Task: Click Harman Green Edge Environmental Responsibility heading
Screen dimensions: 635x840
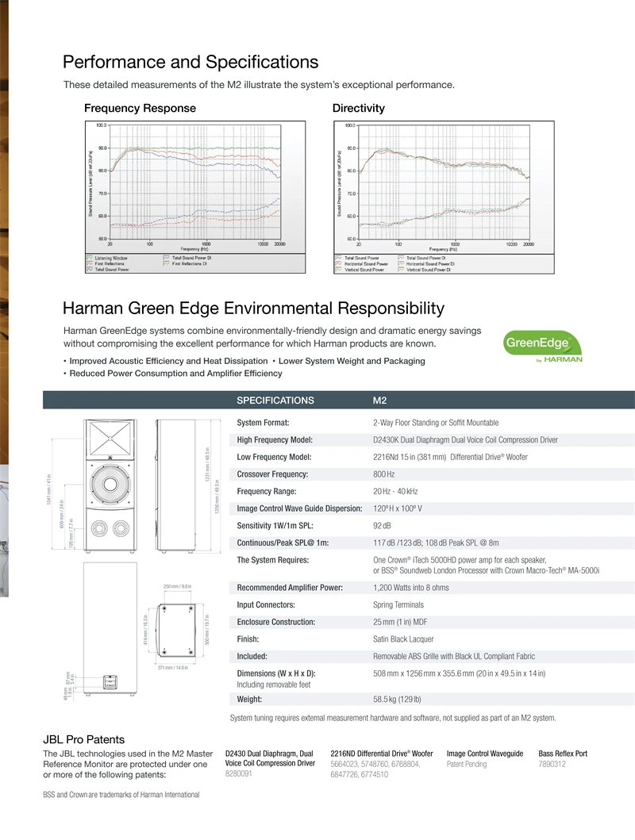Action: (253, 308)
